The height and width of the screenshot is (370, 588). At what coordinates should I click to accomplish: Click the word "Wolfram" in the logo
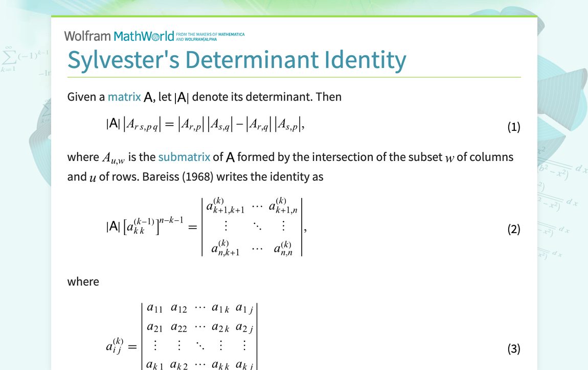[87, 36]
